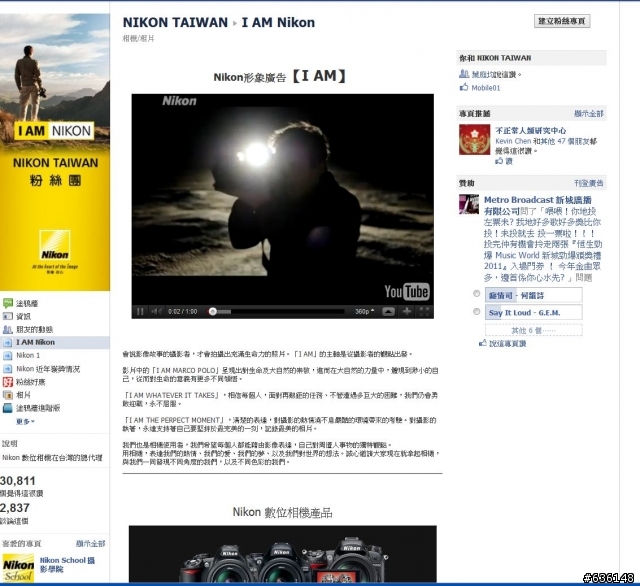Open Metro Broadcast sponsored page link
The width and height of the screenshot is (640, 586).
(x=538, y=205)
